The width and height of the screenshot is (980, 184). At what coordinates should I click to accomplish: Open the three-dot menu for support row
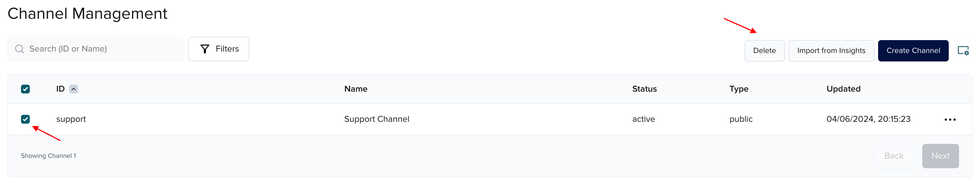(950, 120)
